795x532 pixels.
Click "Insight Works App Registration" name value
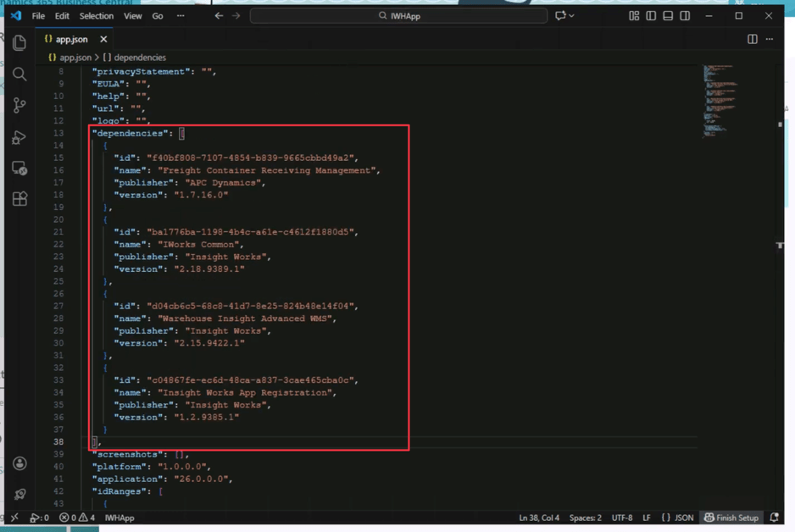(x=245, y=393)
